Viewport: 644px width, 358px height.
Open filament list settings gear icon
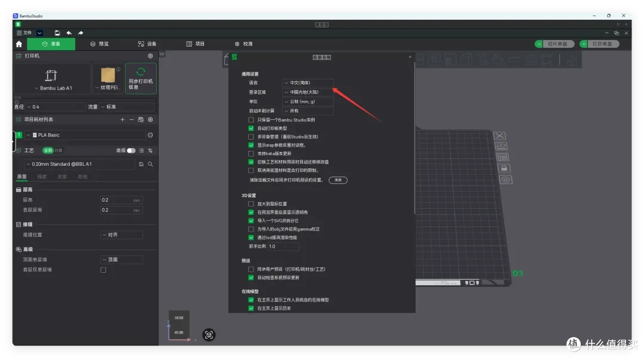(150, 119)
